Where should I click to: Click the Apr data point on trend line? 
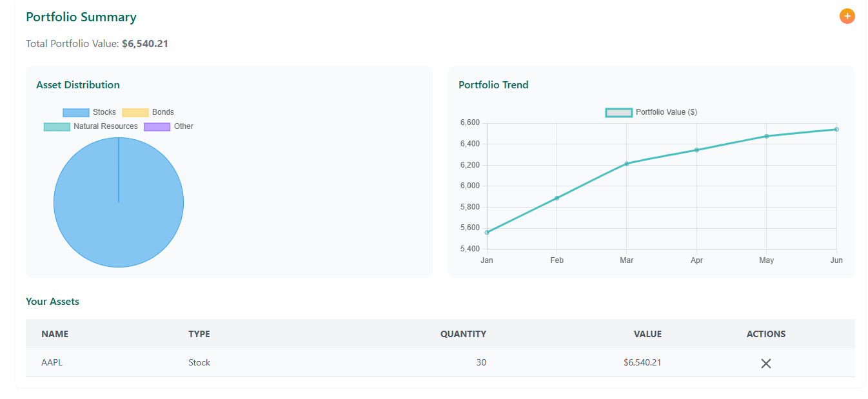pyautogui.click(x=696, y=150)
